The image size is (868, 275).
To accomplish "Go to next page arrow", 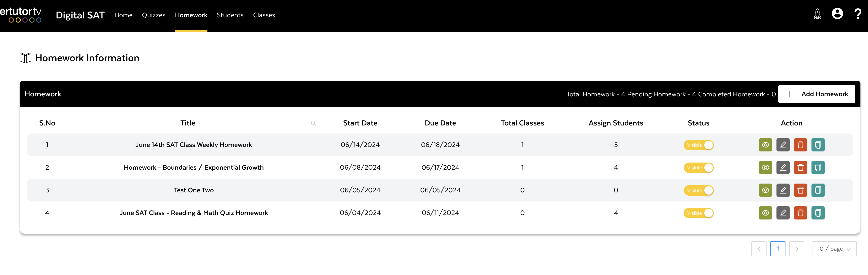I will click(797, 249).
